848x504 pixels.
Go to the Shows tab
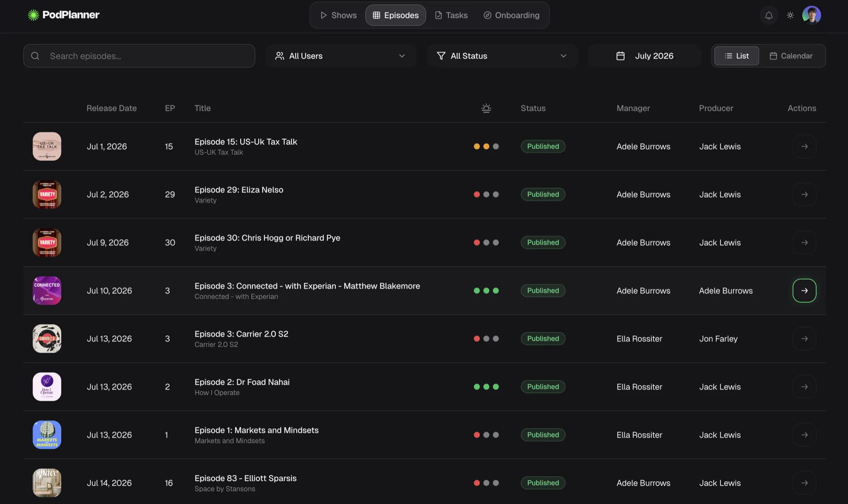(x=338, y=15)
